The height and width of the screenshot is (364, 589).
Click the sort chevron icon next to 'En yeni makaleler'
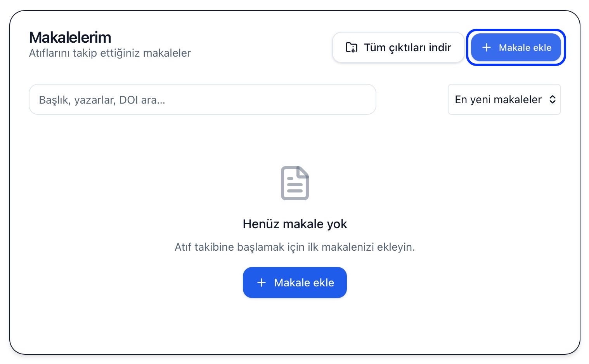click(553, 99)
